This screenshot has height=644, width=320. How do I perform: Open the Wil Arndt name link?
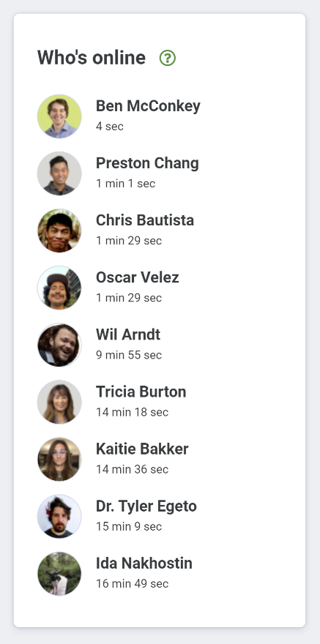click(127, 334)
